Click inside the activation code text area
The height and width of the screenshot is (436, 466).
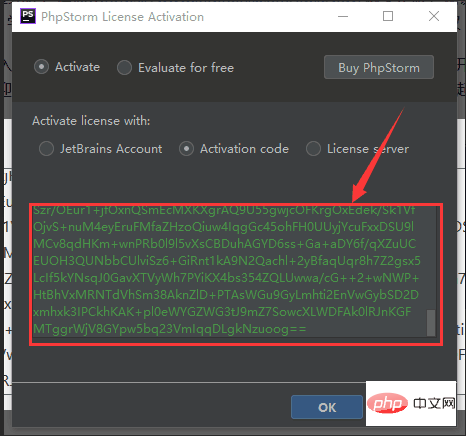233,271
